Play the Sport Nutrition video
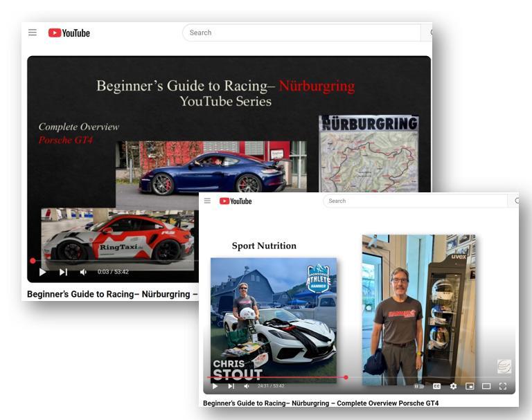Viewport: 532px width, 420px height. (215, 386)
